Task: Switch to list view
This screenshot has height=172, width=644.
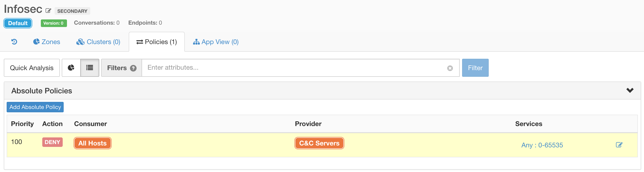Action: point(90,68)
